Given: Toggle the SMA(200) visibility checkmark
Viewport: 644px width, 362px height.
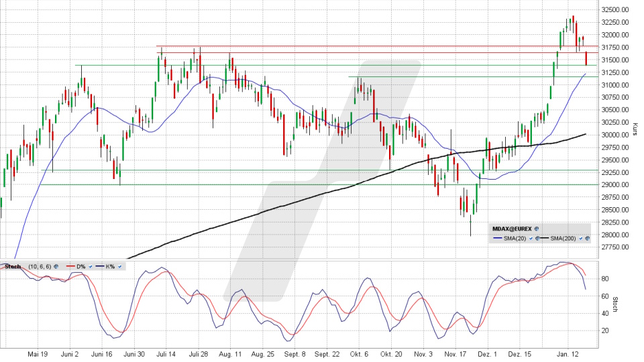Looking at the screenshot, I should point(580,239).
